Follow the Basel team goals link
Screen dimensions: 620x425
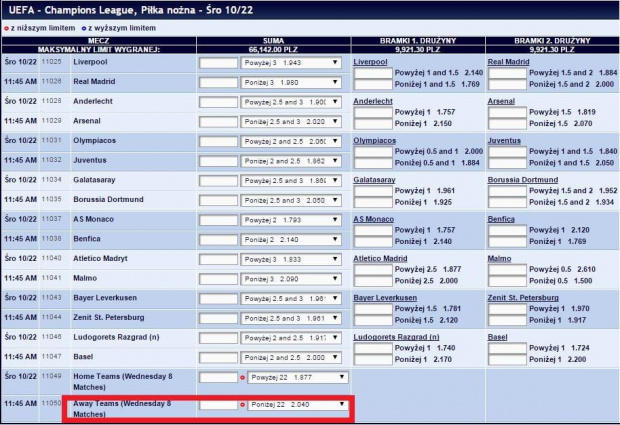[497, 337]
